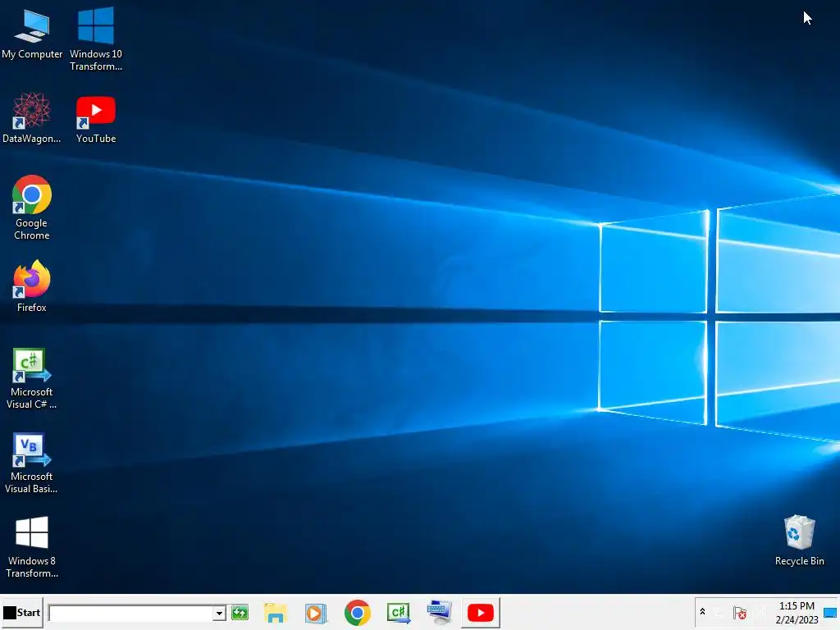Screen dimensions: 840x630
Task: Open the clock showing 1:15 PM
Action: point(797,612)
